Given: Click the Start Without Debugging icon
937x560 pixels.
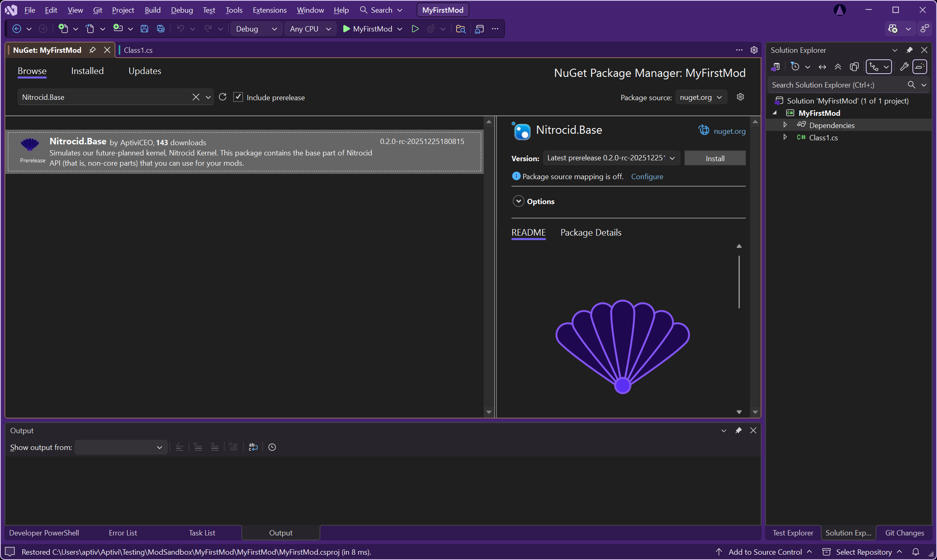Looking at the screenshot, I should [415, 29].
